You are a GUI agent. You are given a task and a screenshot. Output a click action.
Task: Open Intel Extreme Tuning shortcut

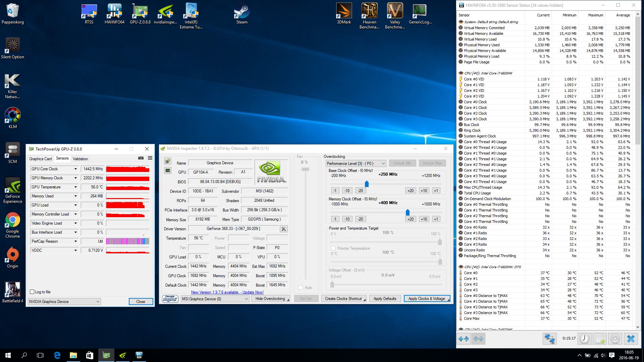click(191, 16)
